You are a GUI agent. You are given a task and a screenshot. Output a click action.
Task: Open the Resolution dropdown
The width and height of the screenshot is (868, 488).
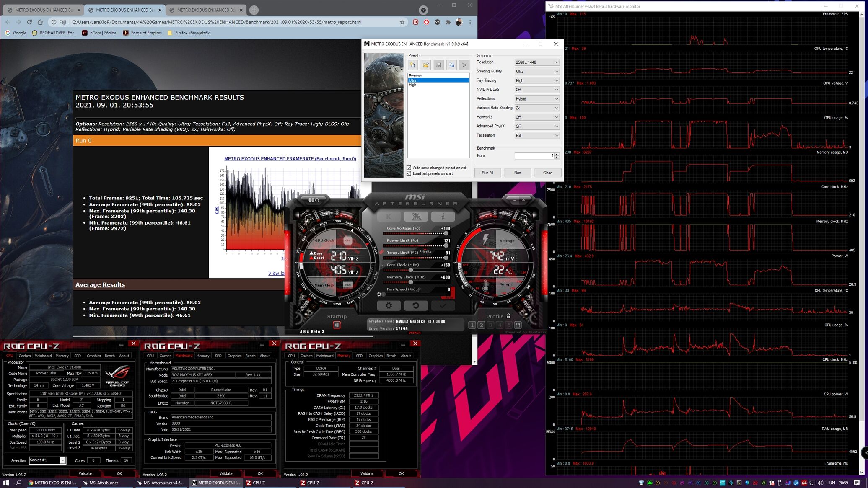point(536,62)
